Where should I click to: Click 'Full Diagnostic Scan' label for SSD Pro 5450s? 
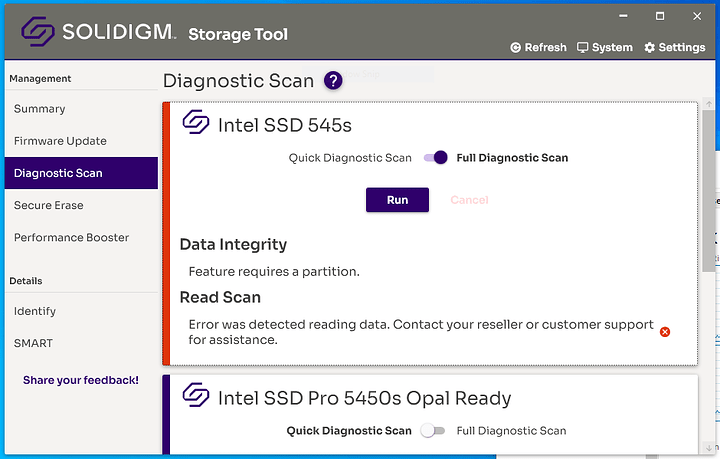[511, 431]
